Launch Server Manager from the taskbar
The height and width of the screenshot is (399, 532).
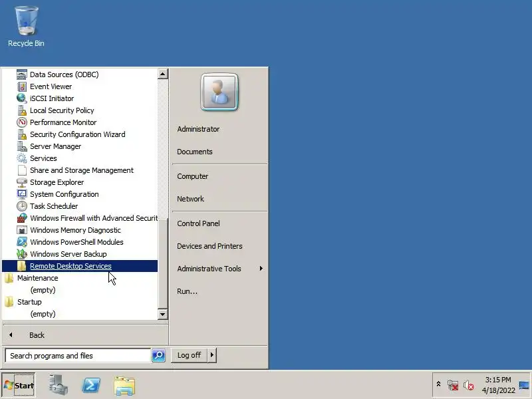pyautogui.click(x=58, y=385)
